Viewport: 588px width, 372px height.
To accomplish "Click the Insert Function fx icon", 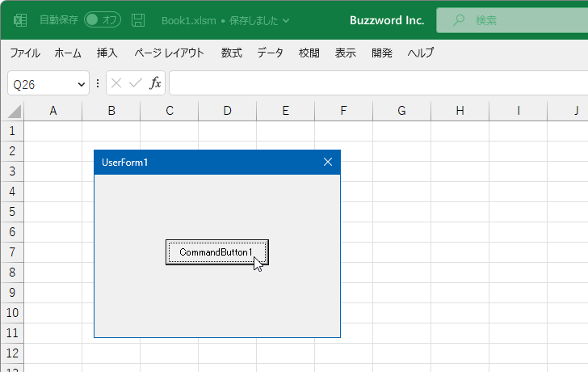I will (155, 83).
